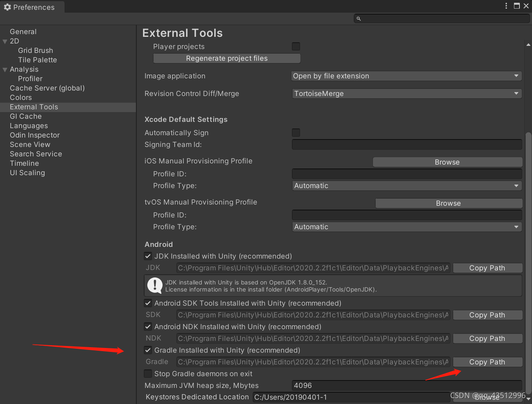Click the Preferences gear tab icon
The width and height of the screenshot is (532, 404).
click(7, 7)
